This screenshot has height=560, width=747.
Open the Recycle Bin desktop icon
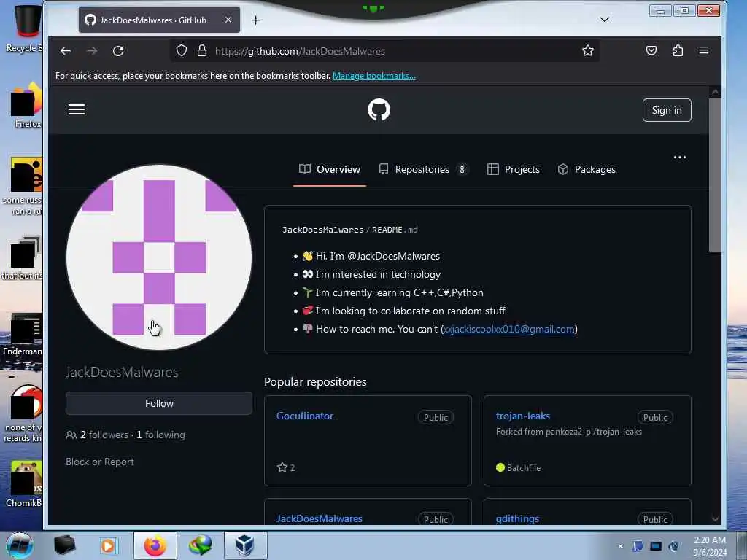pyautogui.click(x=24, y=28)
